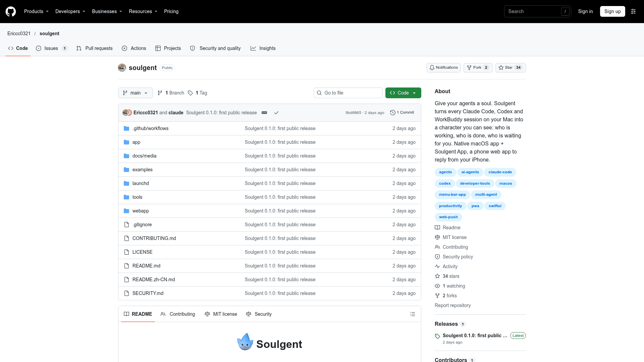Click the LICENSE file icon
The image size is (644, 362).
tap(126, 252)
